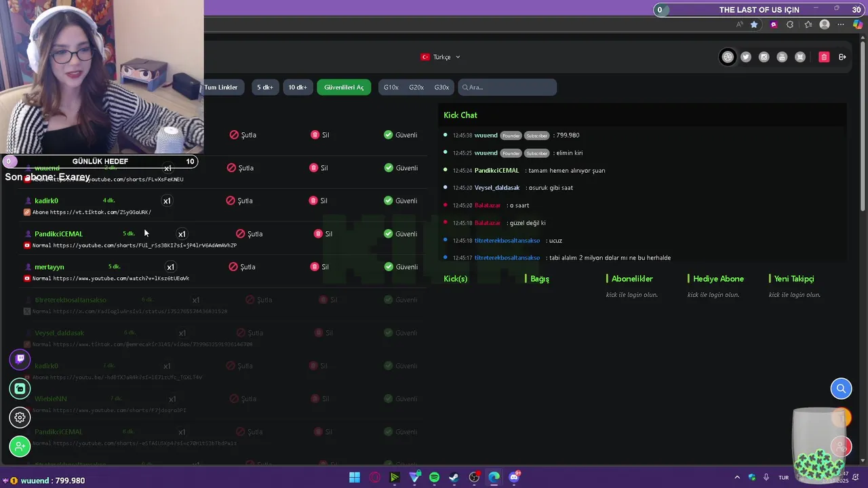Image resolution: width=868 pixels, height=488 pixels.
Task: Open the Edge favorites list icon
Action: (808, 24)
